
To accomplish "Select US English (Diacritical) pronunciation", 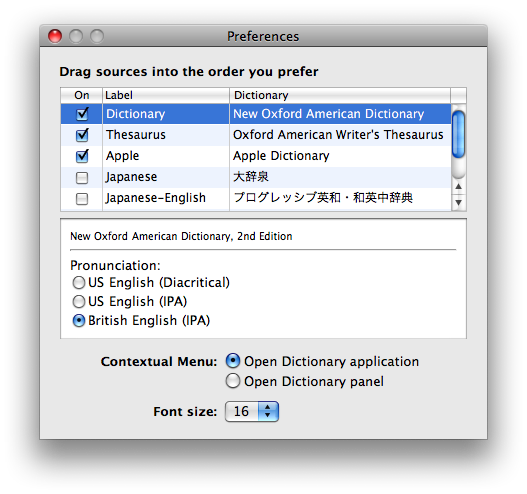I will 79,283.
